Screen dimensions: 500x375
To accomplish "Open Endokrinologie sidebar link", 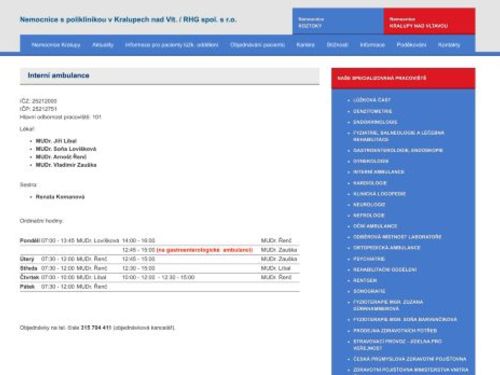I will coord(375,122).
